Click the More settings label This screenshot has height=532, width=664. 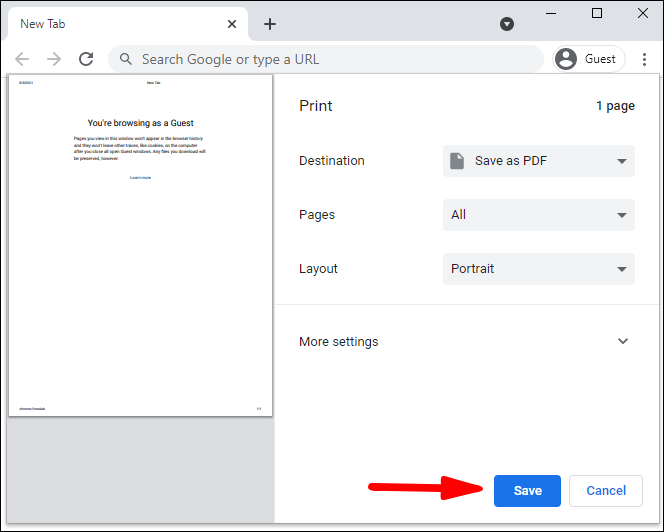click(x=338, y=341)
